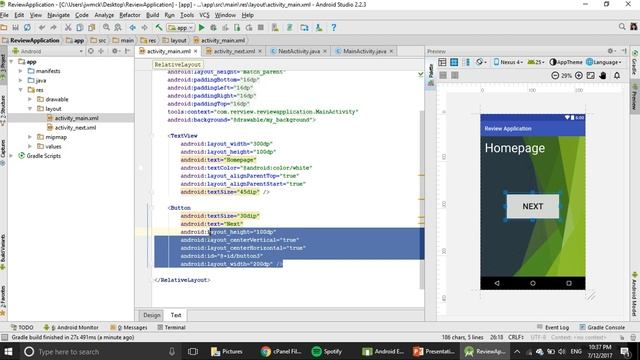The height and width of the screenshot is (360, 640).
Task: Open the Terminal tool window
Action: pos(171,327)
